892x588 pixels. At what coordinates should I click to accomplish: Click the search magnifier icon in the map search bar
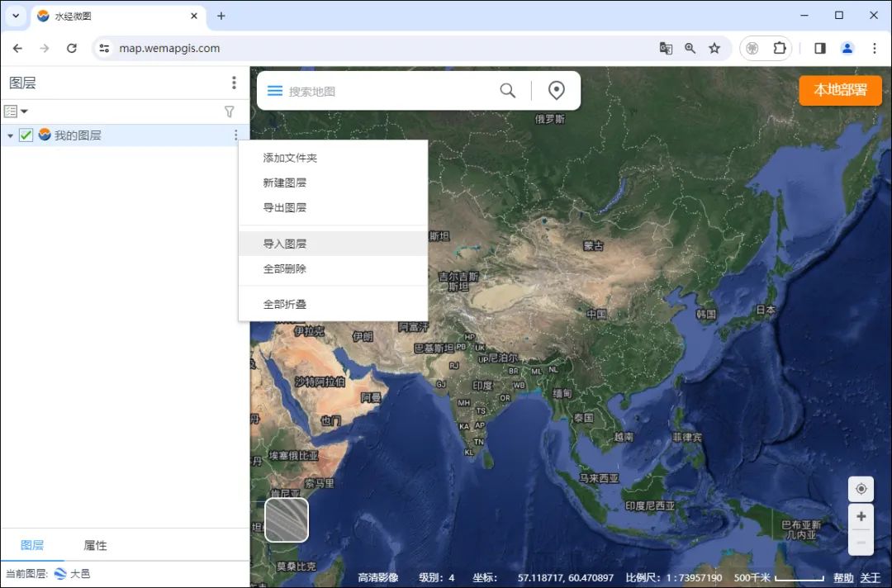507,90
